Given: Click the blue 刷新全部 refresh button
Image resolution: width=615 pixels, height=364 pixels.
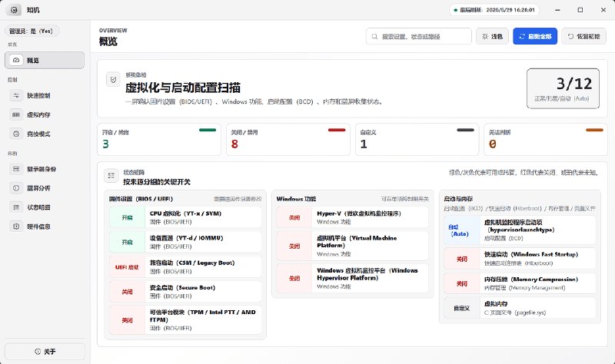Looking at the screenshot, I should 535,36.
